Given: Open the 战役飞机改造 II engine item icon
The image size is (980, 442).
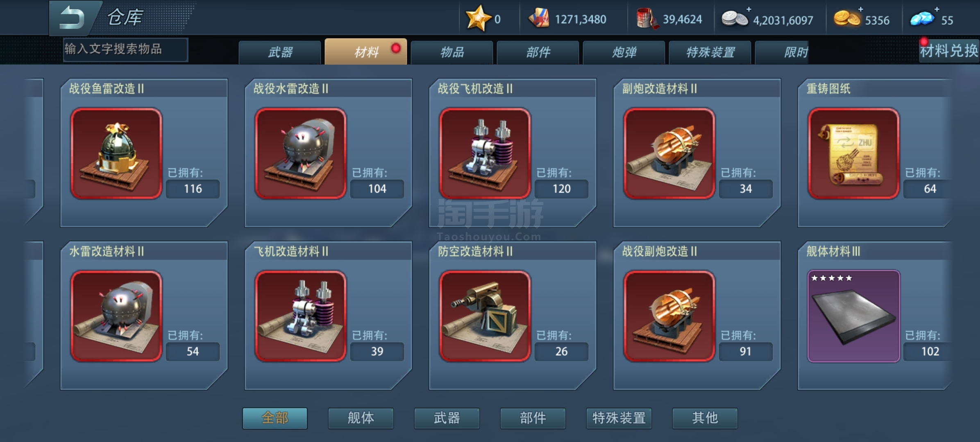Looking at the screenshot, I should (485, 153).
